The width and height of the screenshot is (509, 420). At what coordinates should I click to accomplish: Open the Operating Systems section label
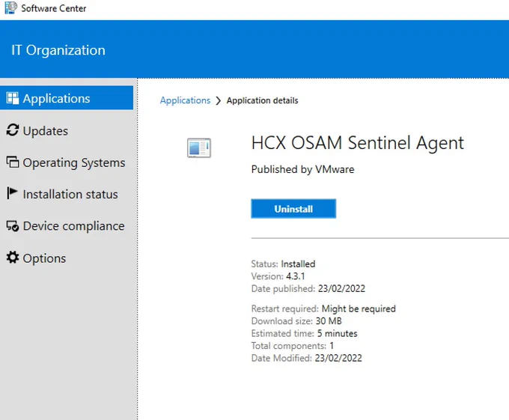coord(74,162)
